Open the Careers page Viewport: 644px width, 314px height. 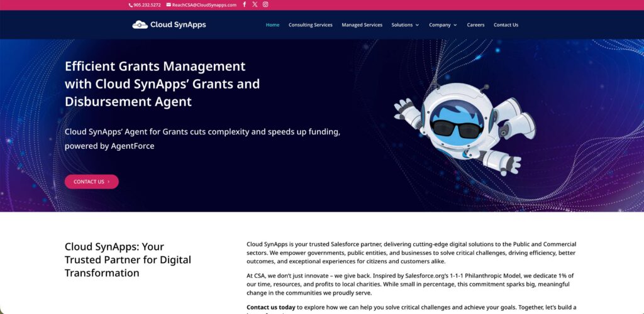(475, 25)
